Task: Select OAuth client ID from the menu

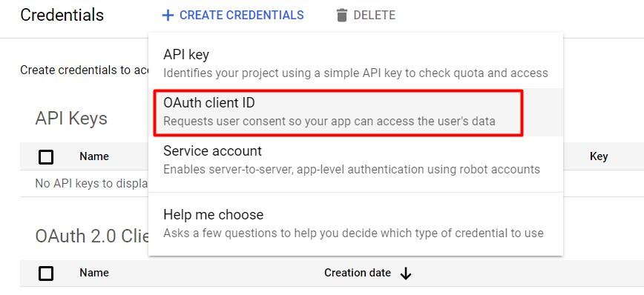Action: pyautogui.click(x=355, y=112)
